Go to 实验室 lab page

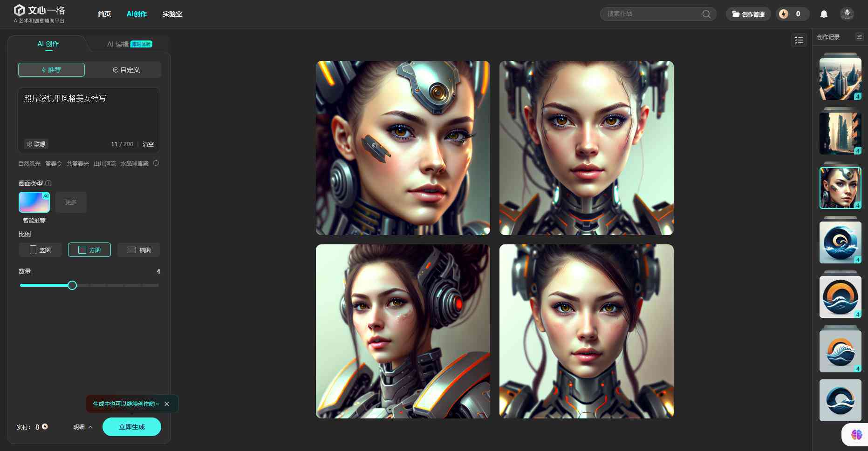pyautogui.click(x=172, y=14)
